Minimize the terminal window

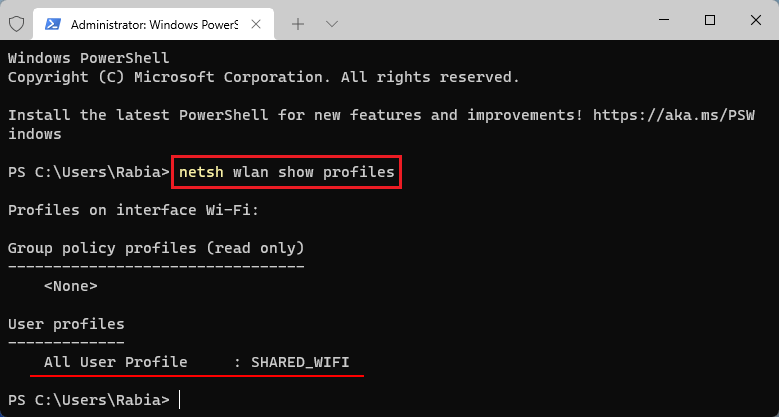pyautogui.click(x=664, y=20)
